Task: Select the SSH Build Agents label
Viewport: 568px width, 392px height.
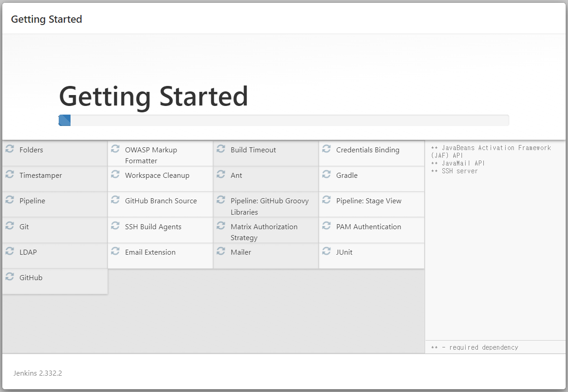Action: [153, 226]
